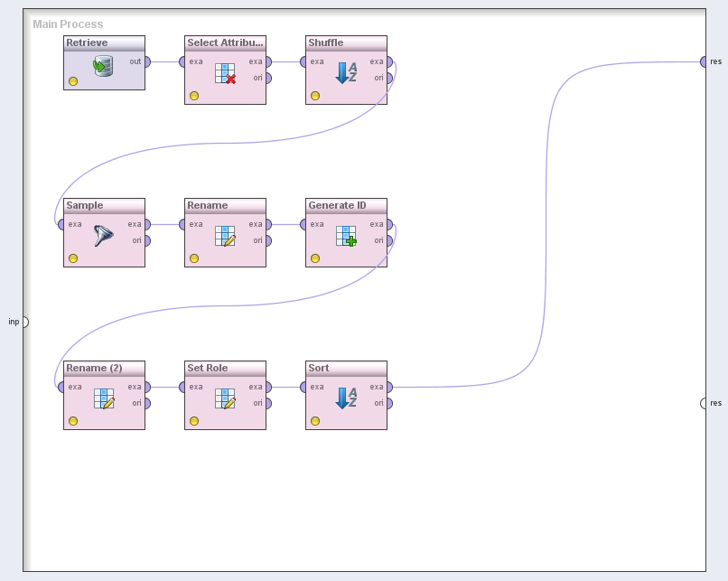Click the Rename (2) operator icon

pyautogui.click(x=104, y=398)
